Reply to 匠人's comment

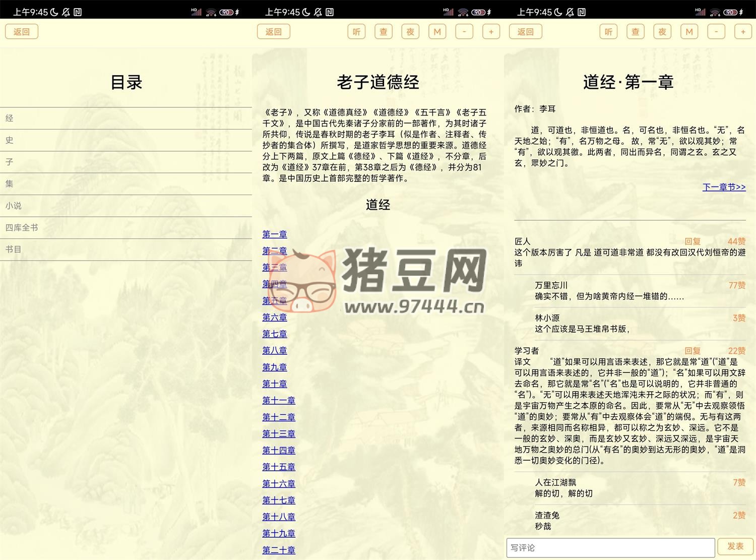coord(692,241)
